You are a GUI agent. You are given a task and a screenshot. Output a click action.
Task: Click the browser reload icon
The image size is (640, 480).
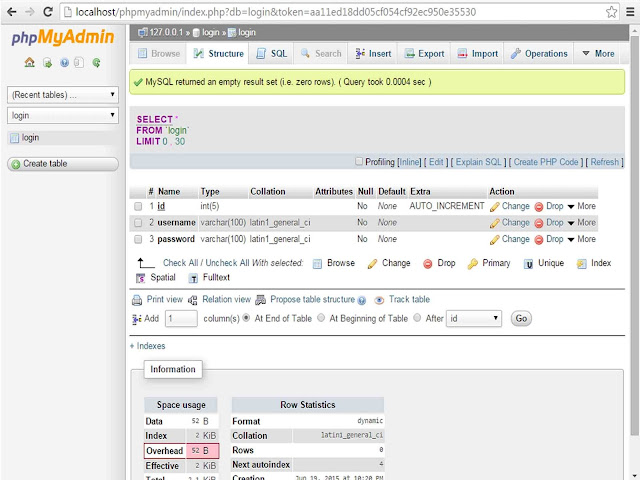point(48,12)
